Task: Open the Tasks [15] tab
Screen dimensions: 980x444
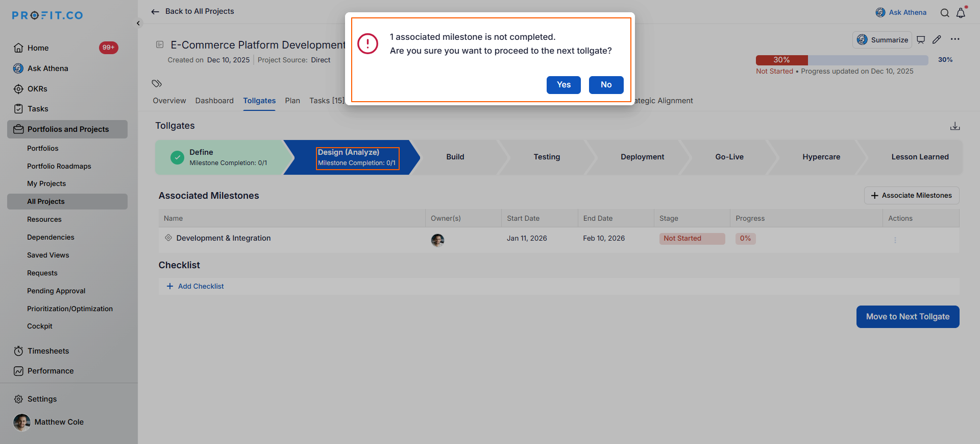Action: tap(327, 101)
